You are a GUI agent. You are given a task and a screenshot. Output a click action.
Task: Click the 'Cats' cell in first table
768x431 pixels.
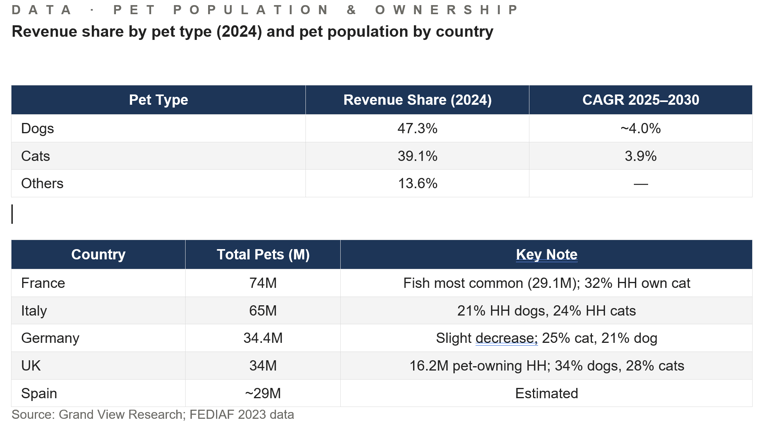pyautogui.click(x=36, y=156)
